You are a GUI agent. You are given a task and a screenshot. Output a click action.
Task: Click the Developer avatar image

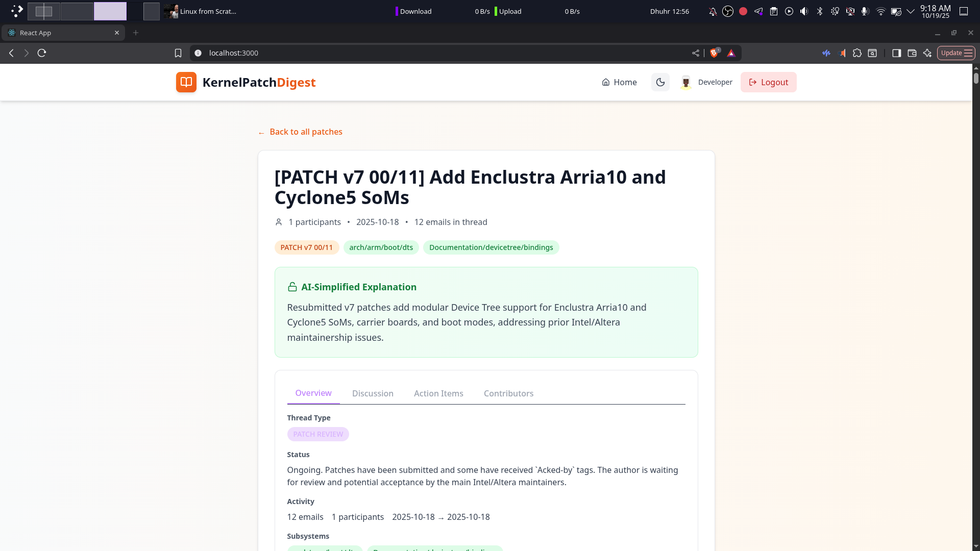(x=686, y=82)
